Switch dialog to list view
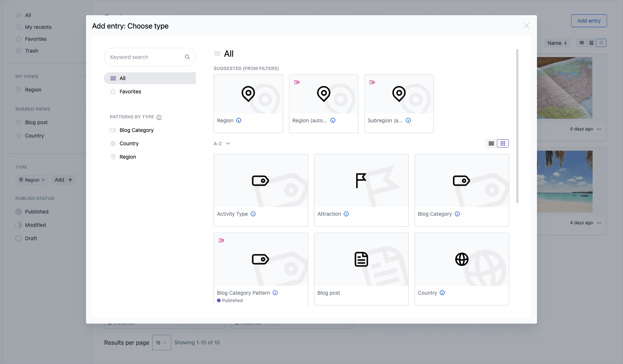Image resolution: width=623 pixels, height=364 pixels. click(x=491, y=143)
